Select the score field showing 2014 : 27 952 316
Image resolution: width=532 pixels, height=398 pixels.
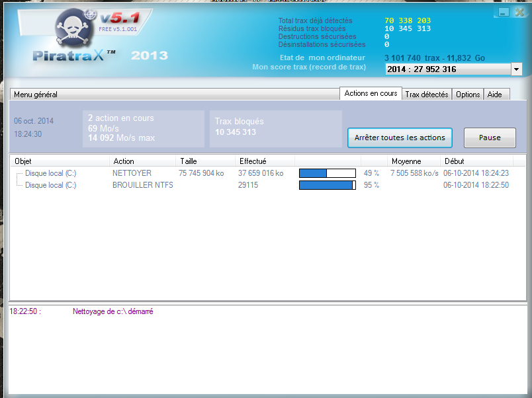(448, 69)
